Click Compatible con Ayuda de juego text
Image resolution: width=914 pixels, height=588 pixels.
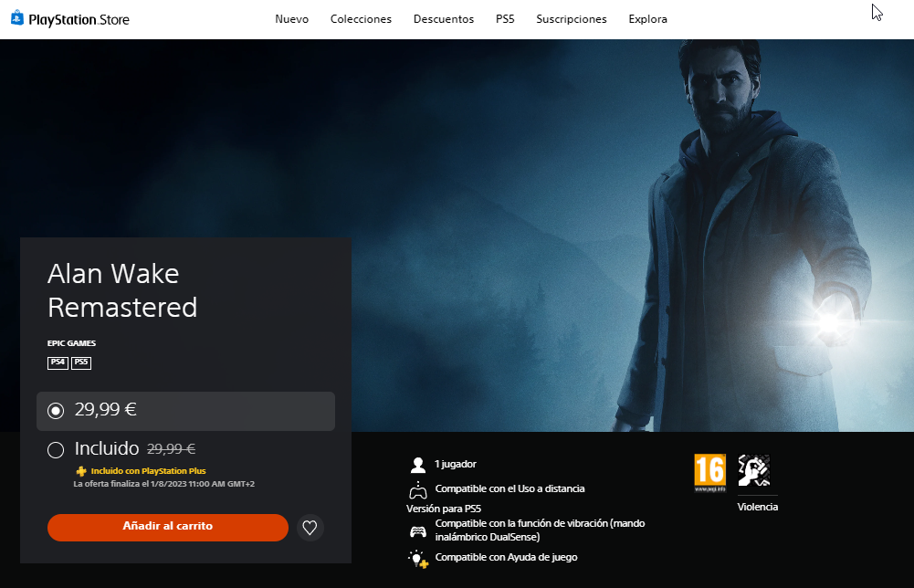[506, 557]
